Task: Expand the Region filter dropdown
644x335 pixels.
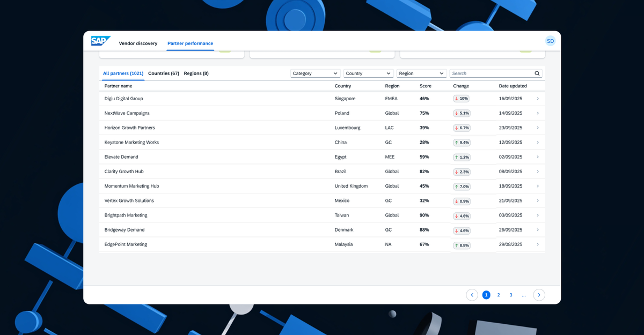Action: pos(421,73)
